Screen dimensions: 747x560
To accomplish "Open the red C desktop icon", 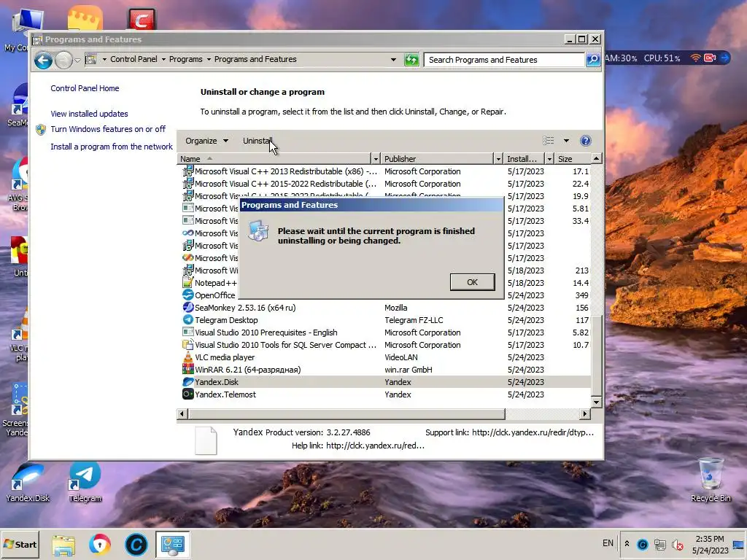I will click(x=142, y=19).
